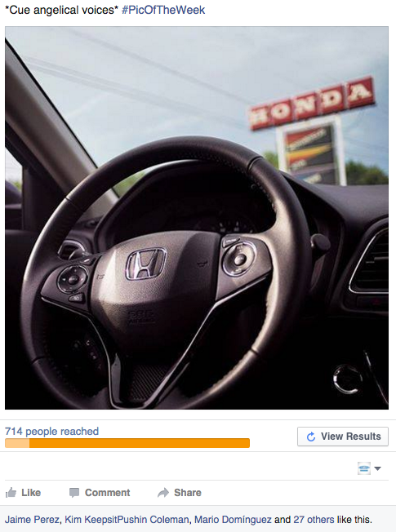396x532 pixels.
Task: Click the page identity avatar icon
Action: point(363,468)
